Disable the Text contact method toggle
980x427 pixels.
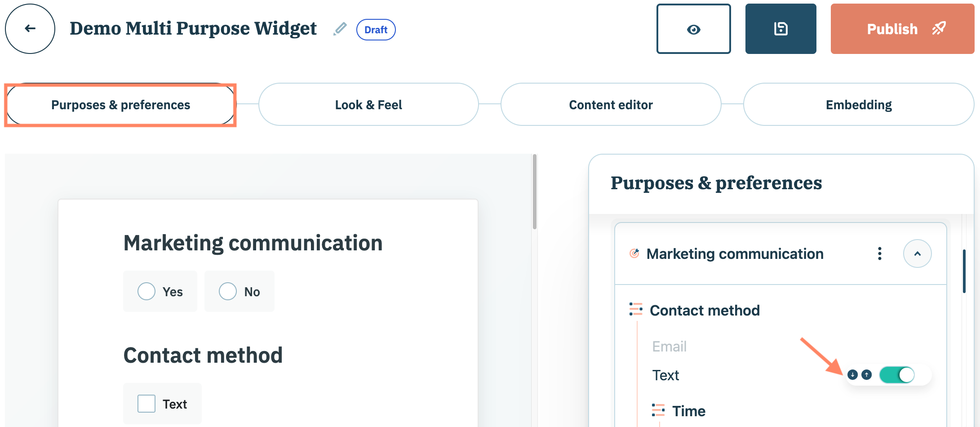pyautogui.click(x=896, y=374)
